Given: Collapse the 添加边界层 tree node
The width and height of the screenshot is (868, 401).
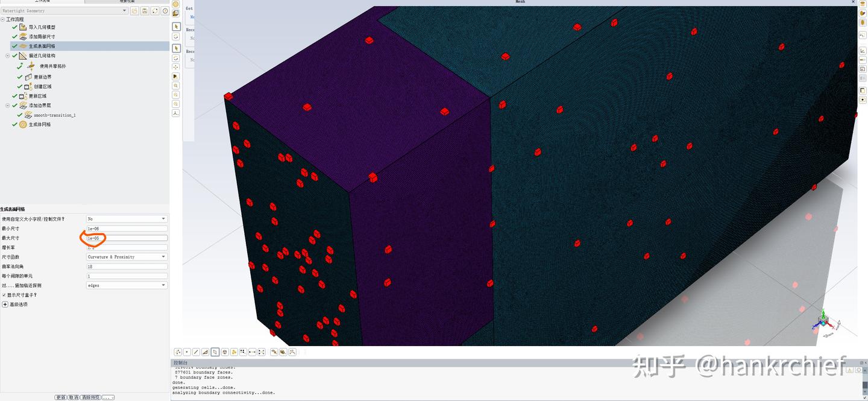Looking at the screenshot, I should (x=8, y=106).
